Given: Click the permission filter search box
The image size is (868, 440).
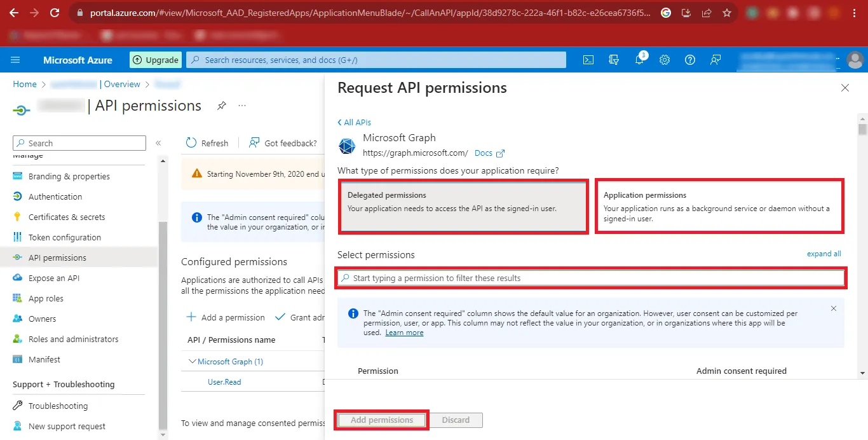Looking at the screenshot, I should 590,277.
